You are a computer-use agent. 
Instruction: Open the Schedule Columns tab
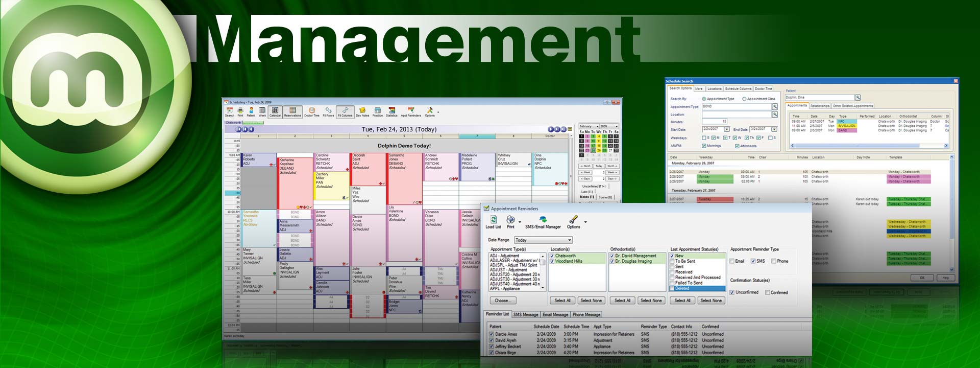738,88
